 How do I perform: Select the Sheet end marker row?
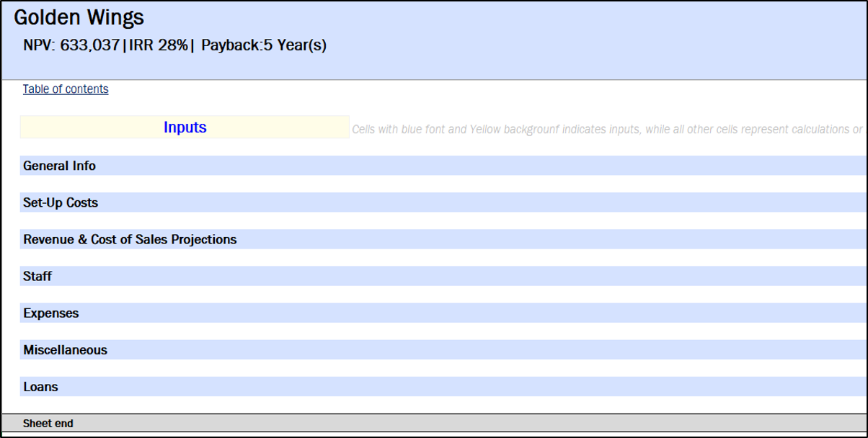click(x=48, y=424)
